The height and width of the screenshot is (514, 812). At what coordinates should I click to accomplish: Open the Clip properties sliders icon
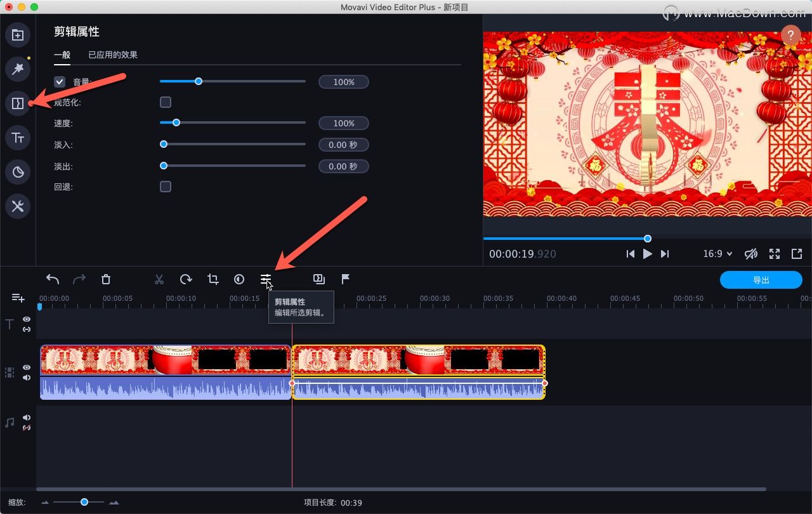[x=266, y=279]
